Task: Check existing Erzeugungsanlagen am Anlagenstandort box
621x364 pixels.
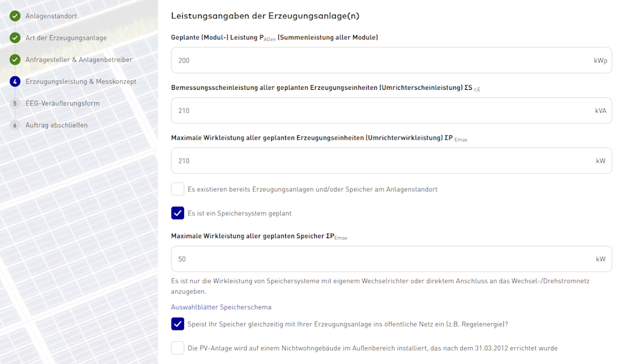Action: [178, 189]
